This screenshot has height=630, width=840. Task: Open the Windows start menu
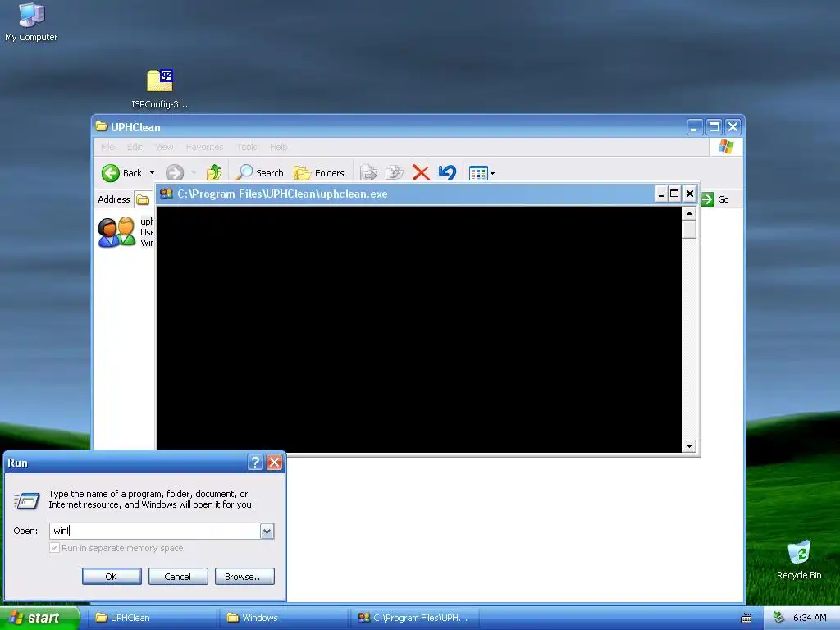(39, 618)
